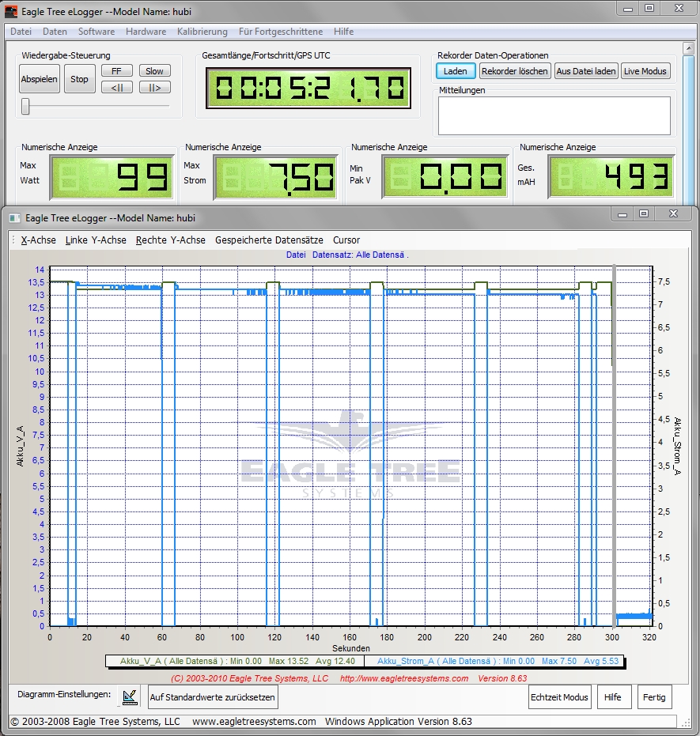
Task: Click inside the Mitteilungen message box
Action: tap(554, 116)
